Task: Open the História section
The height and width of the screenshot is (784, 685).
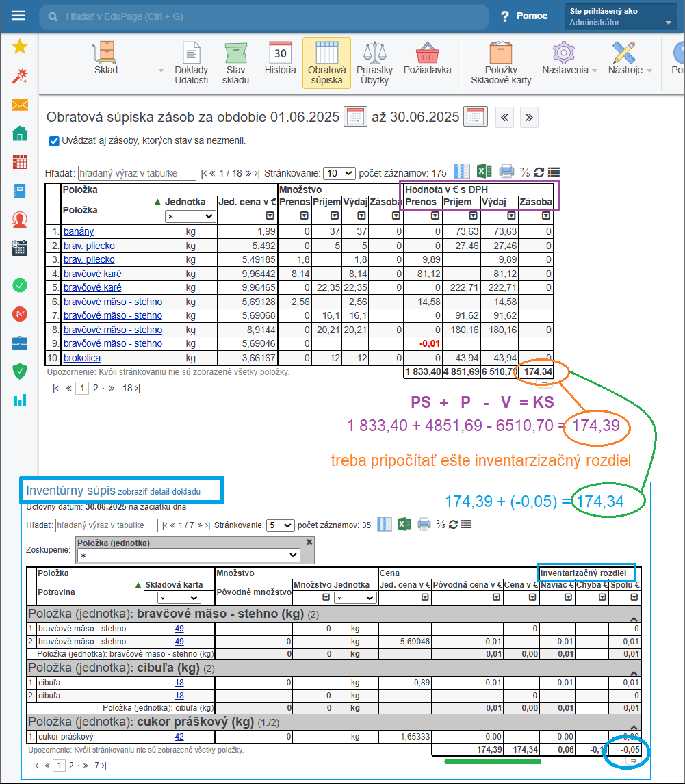Action: (280, 59)
